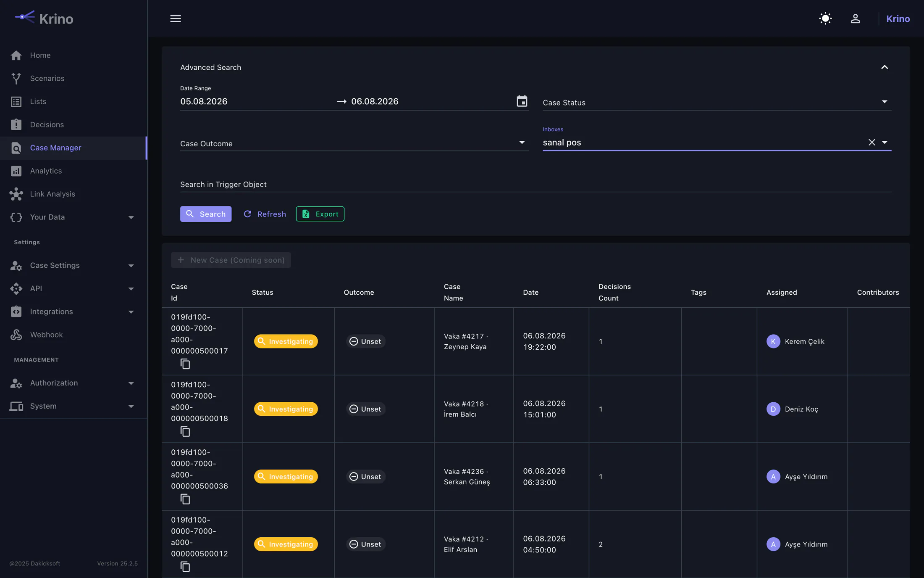
Task: Click the Integrations icon in the sidebar
Action: click(16, 311)
